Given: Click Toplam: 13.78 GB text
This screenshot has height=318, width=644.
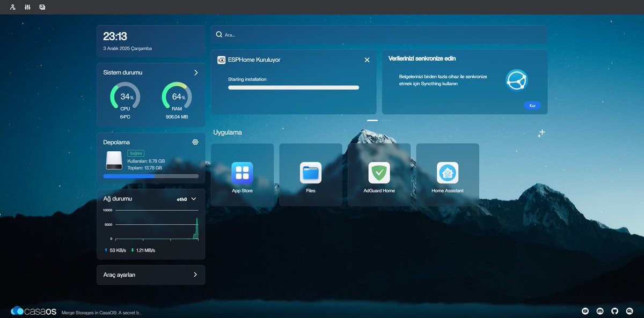Looking at the screenshot, I should click(145, 168).
